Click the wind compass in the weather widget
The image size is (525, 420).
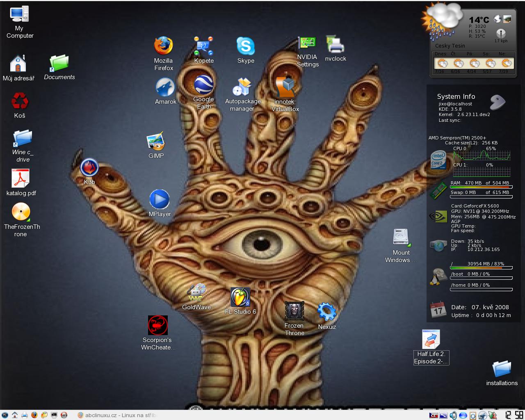click(501, 33)
